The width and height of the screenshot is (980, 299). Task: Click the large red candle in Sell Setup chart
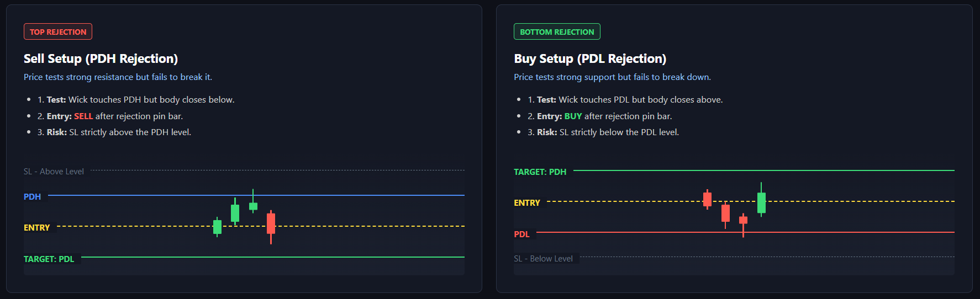271,224
